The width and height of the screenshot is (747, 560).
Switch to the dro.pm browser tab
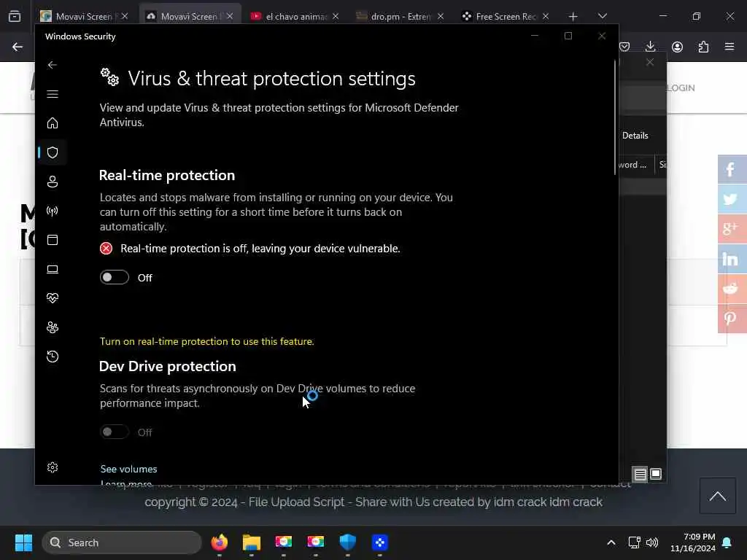point(399,16)
